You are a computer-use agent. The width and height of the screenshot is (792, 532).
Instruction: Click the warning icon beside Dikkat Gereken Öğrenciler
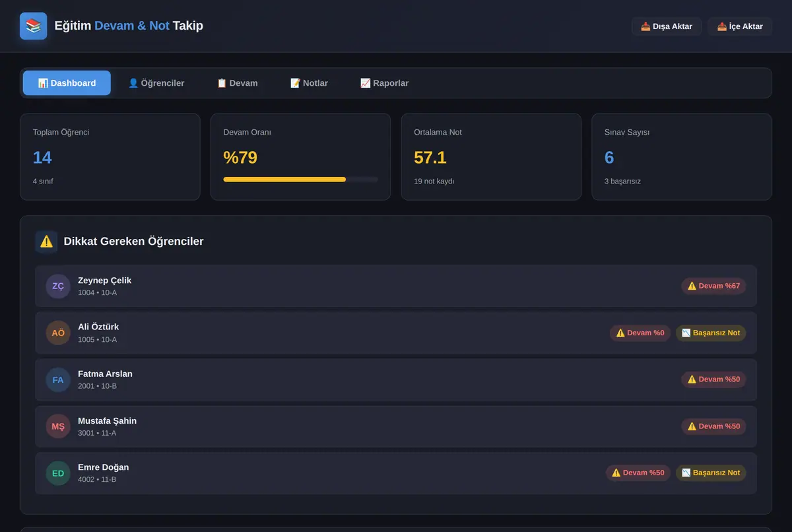46,242
